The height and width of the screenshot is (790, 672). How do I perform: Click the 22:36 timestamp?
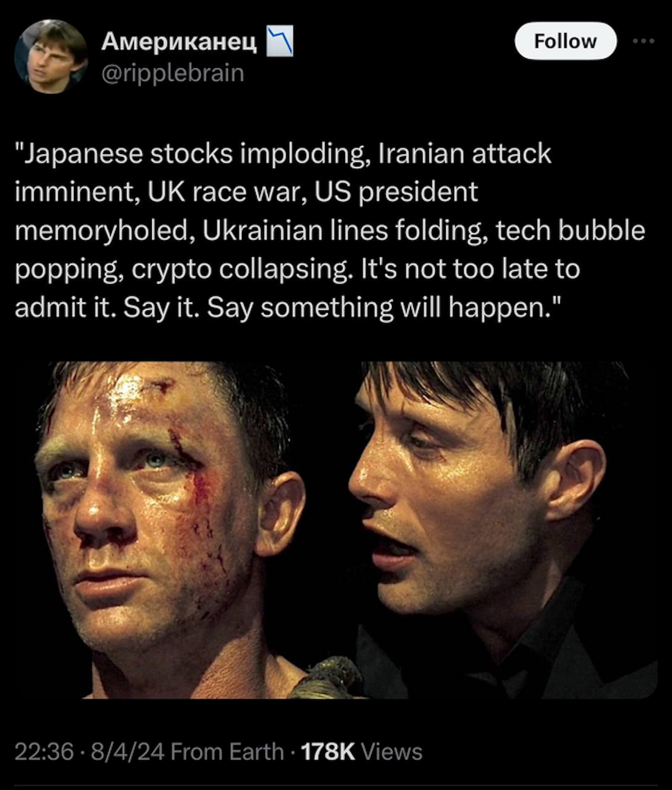pos(44,751)
